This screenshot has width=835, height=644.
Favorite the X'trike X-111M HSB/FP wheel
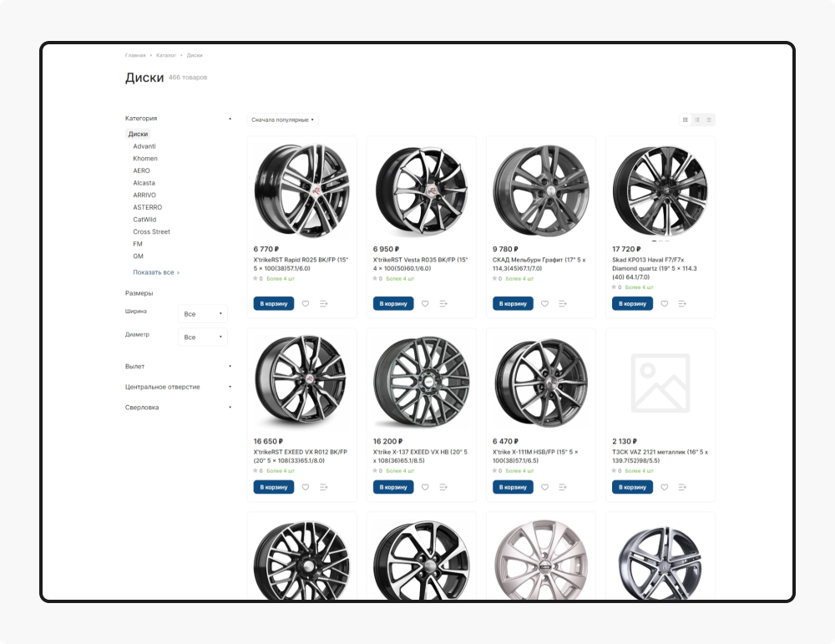pos(544,487)
